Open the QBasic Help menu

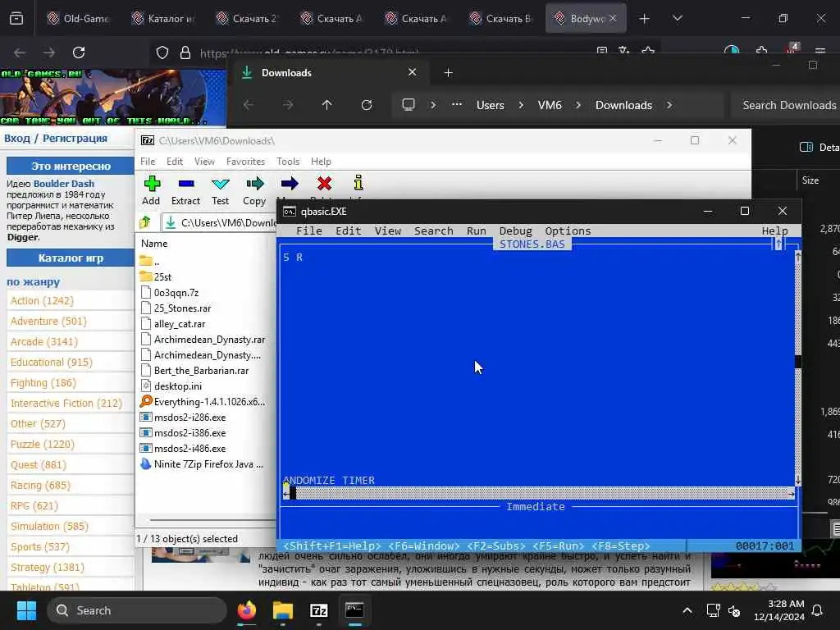click(x=774, y=231)
